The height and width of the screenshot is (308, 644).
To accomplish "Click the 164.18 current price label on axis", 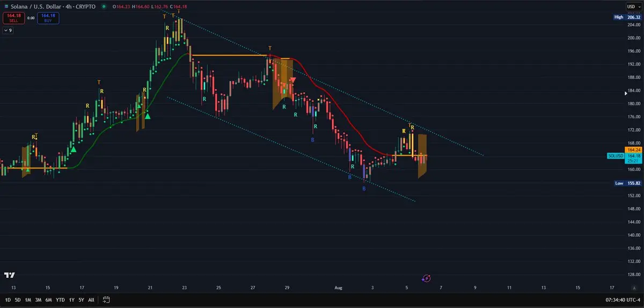I will (x=633, y=155).
